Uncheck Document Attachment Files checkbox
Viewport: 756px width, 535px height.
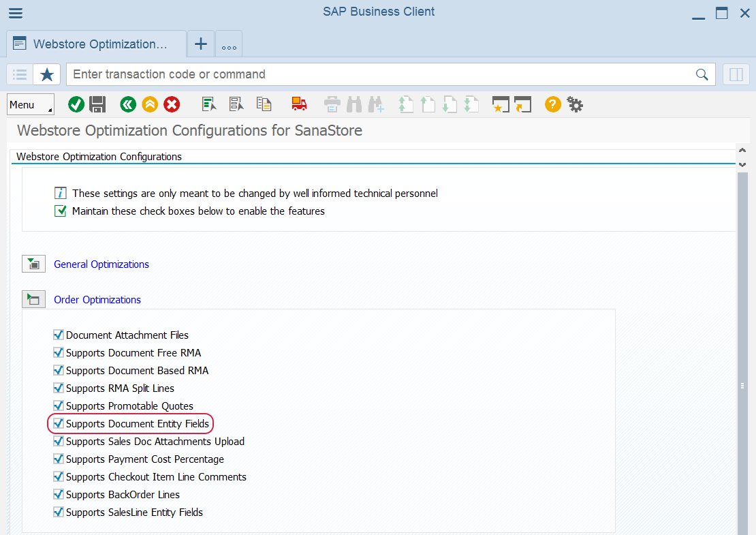pyautogui.click(x=58, y=335)
